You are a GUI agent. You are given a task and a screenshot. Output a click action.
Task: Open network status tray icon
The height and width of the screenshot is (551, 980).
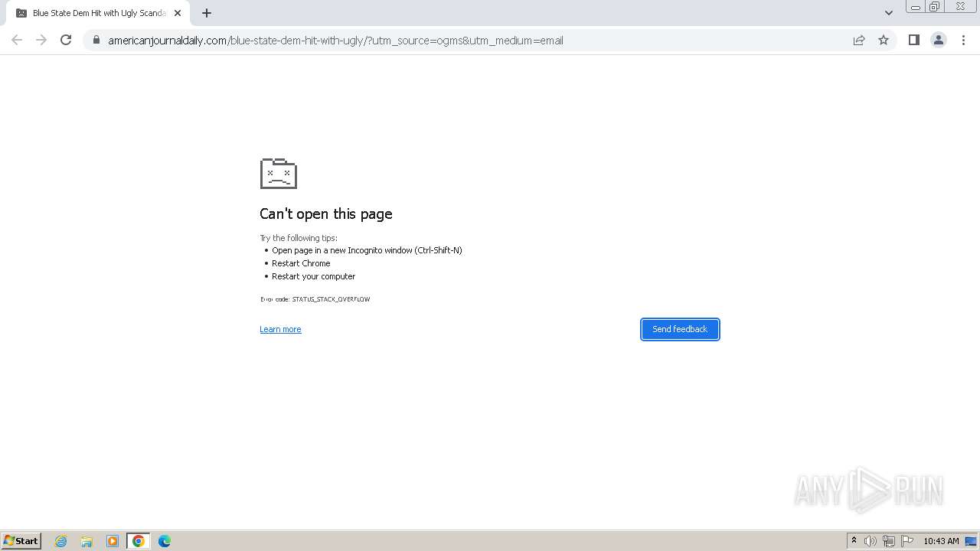(x=889, y=541)
